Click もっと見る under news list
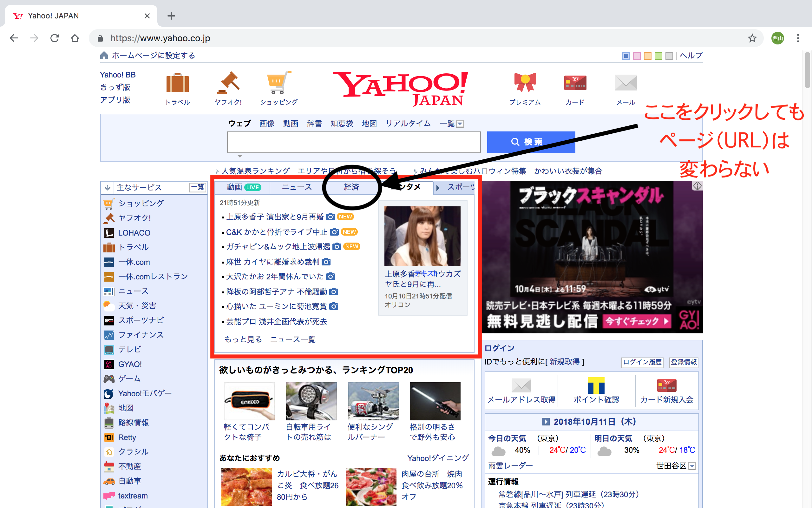 point(243,339)
